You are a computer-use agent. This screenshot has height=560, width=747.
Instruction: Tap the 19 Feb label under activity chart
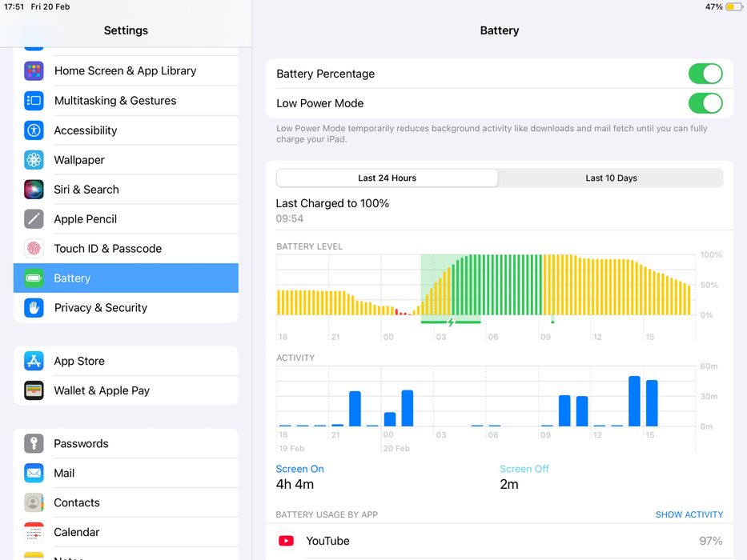[291, 449]
